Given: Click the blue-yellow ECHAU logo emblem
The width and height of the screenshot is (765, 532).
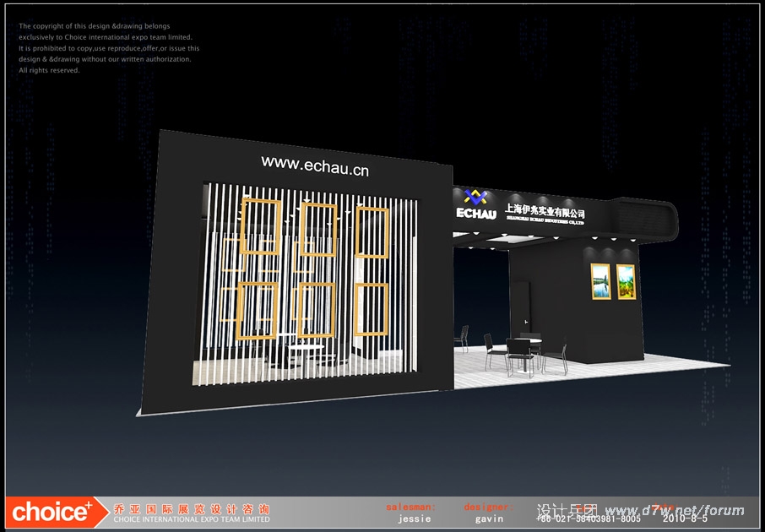Looking at the screenshot, I should click(475, 198).
